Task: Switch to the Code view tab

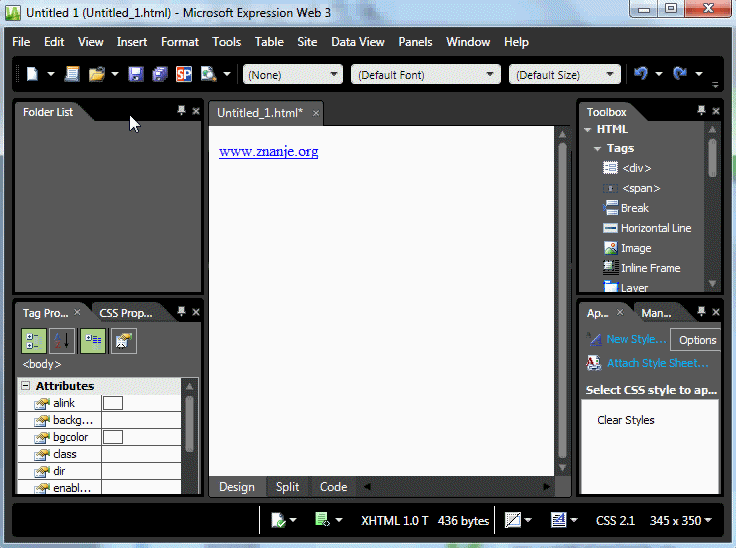Action: pos(333,487)
